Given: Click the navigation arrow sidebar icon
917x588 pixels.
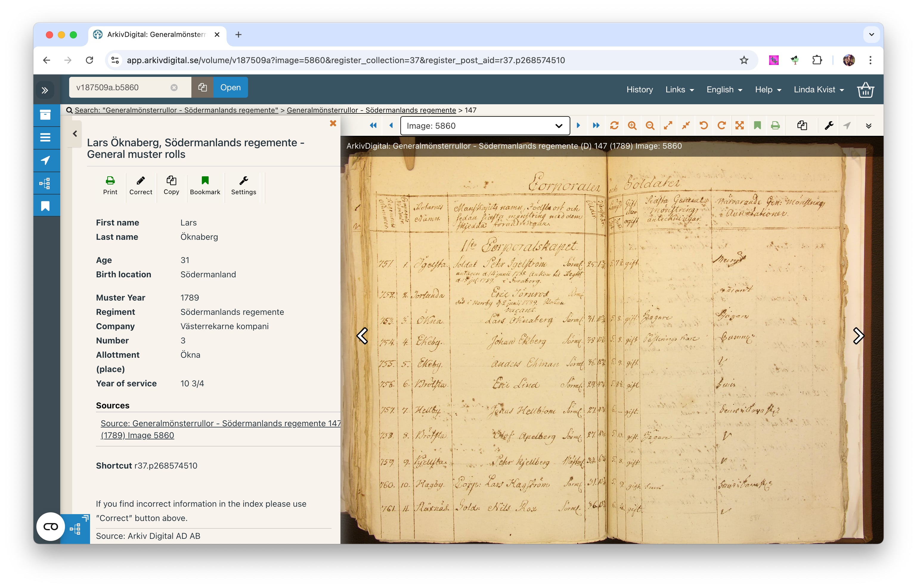Looking at the screenshot, I should (x=46, y=160).
